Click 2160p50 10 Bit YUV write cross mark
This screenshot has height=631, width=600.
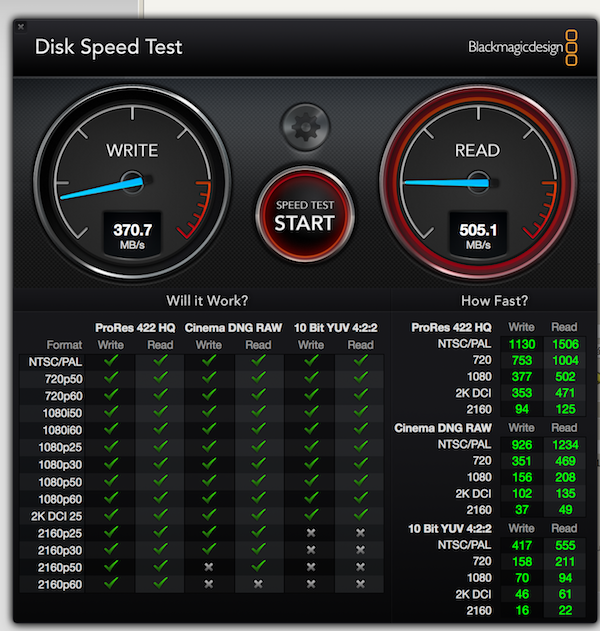point(311,567)
